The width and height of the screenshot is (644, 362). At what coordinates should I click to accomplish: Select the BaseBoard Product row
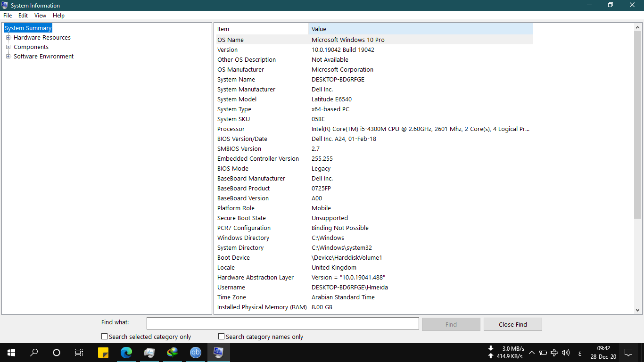click(374, 189)
